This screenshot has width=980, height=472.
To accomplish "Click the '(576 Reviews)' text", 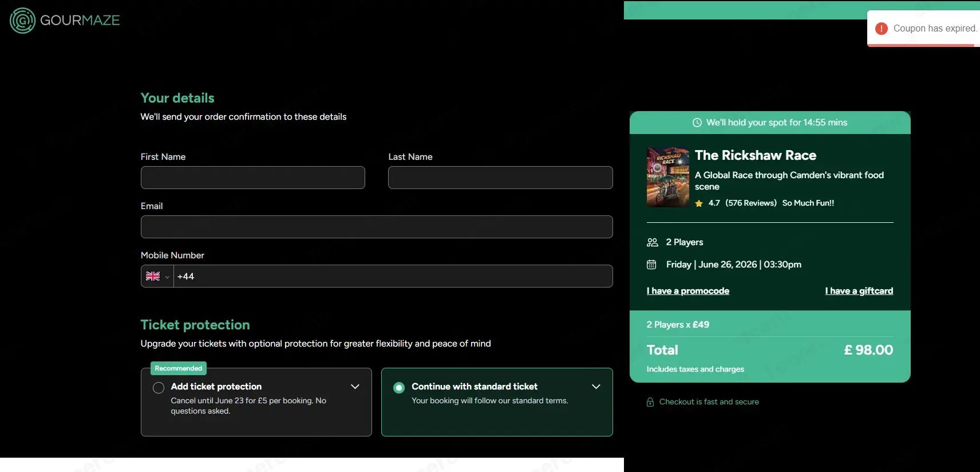I will click(x=751, y=203).
